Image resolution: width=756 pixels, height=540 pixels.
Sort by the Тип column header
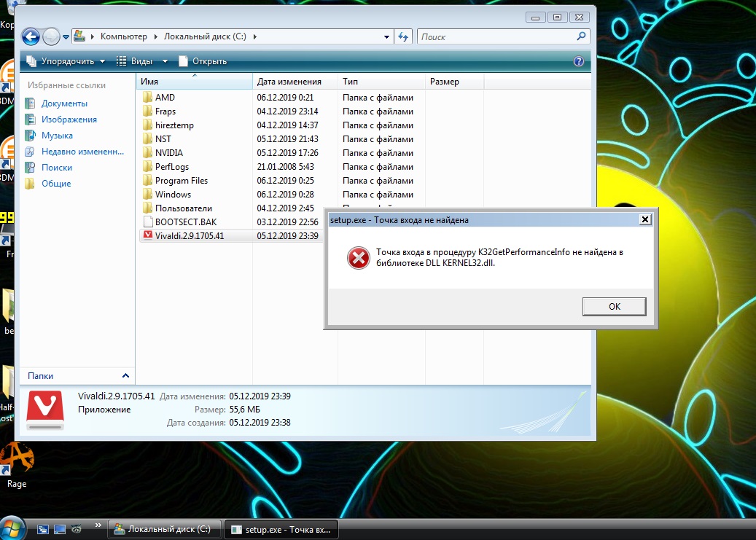[381, 82]
